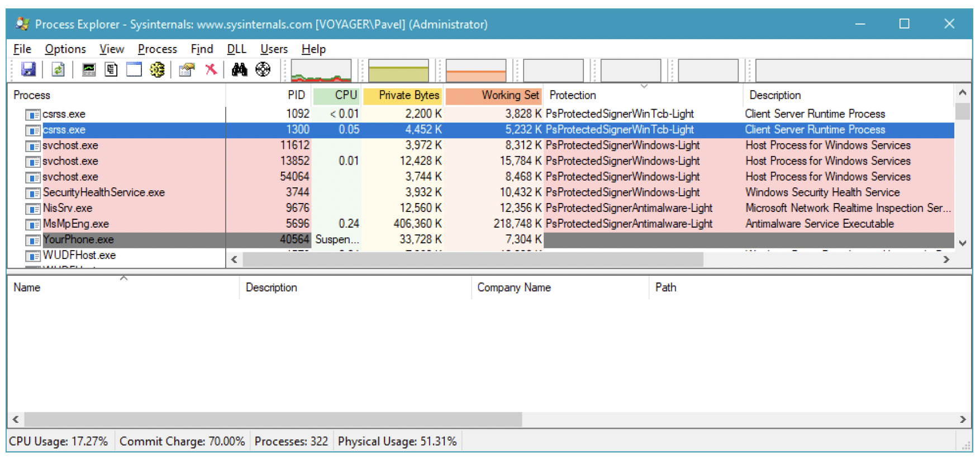
Task: Click the icon beside NisSrv.exe
Action: coord(32,209)
